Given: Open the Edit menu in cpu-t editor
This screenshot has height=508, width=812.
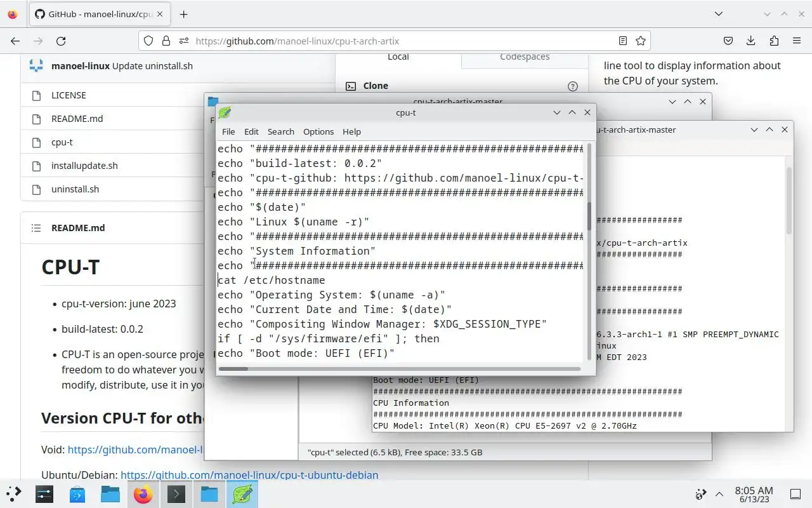Looking at the screenshot, I should click(x=251, y=131).
